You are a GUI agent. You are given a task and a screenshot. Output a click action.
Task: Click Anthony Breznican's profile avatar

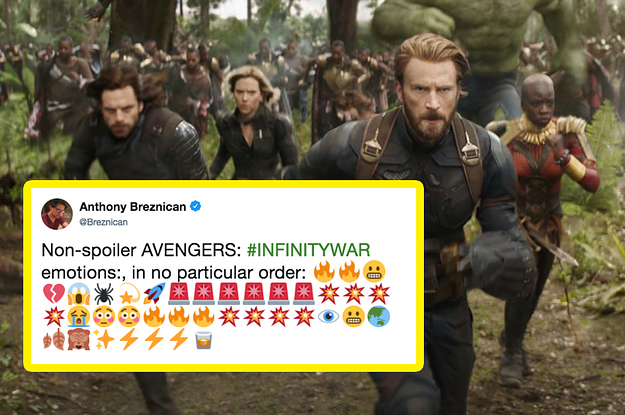[x=57, y=214]
